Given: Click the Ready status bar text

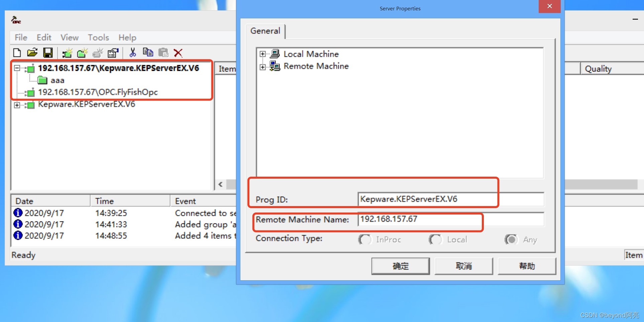Looking at the screenshot, I should point(23,255).
